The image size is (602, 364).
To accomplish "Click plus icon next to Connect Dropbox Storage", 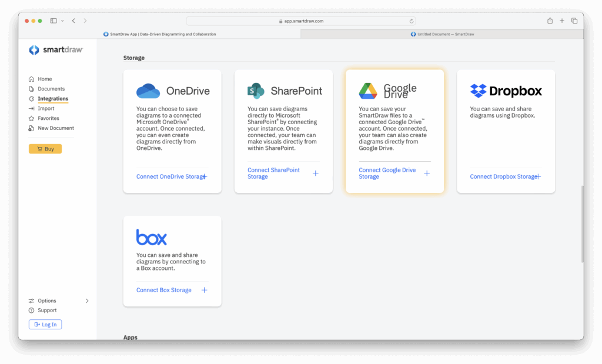I will [x=538, y=176].
